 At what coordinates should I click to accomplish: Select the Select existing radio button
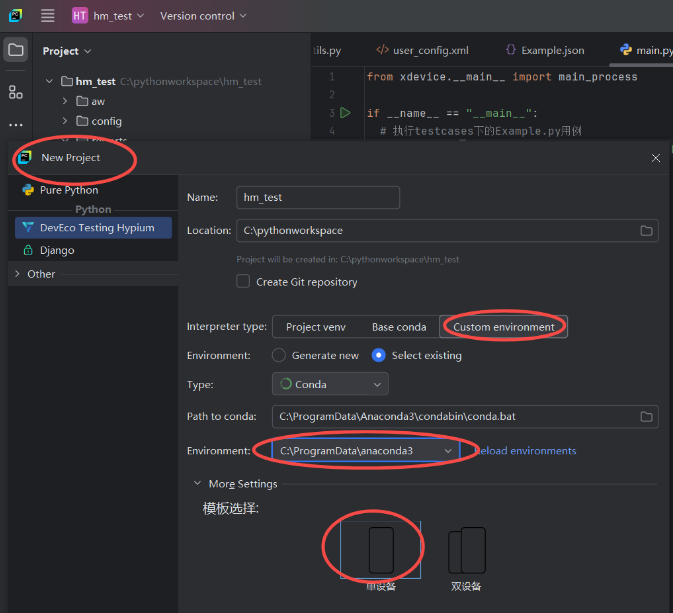click(x=378, y=355)
